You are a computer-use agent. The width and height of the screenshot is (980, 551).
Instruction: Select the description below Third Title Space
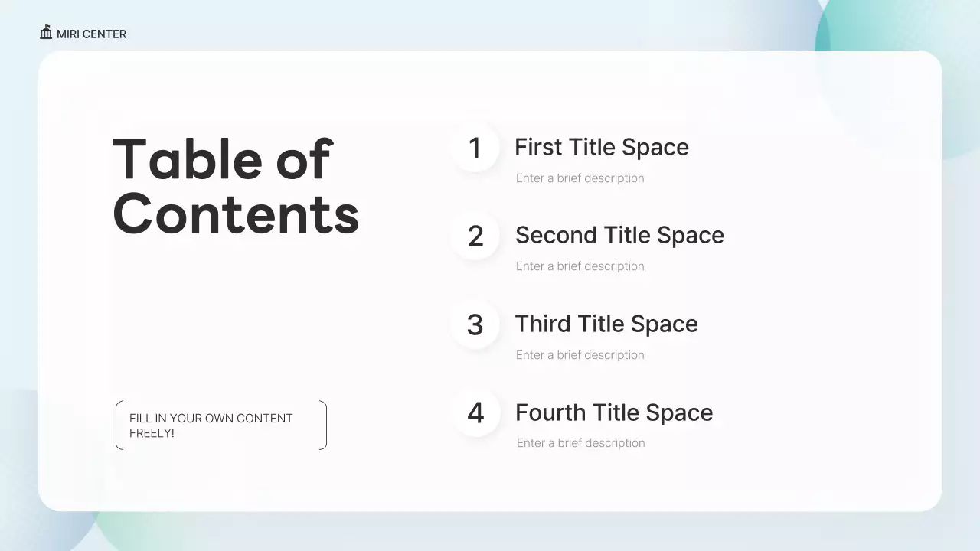coord(580,355)
